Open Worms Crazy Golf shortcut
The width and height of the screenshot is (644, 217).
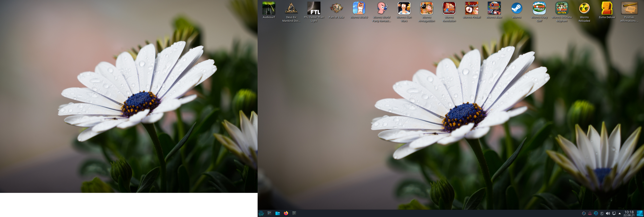point(539,8)
